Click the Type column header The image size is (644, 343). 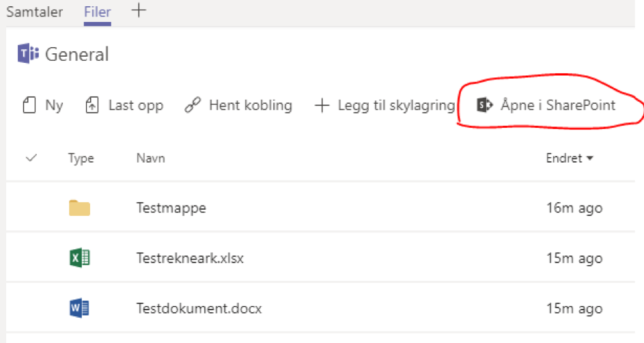tap(81, 159)
